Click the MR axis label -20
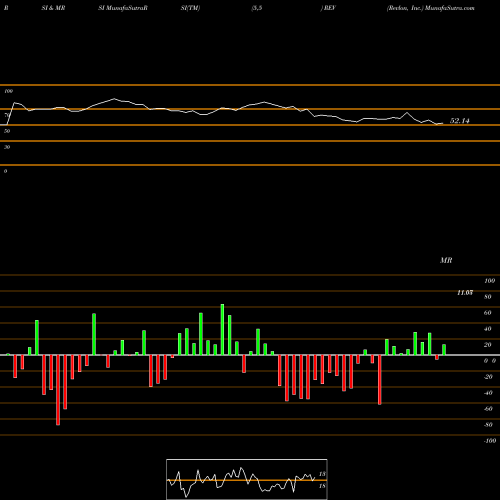Screen dimensions: 500x500 point(488,377)
